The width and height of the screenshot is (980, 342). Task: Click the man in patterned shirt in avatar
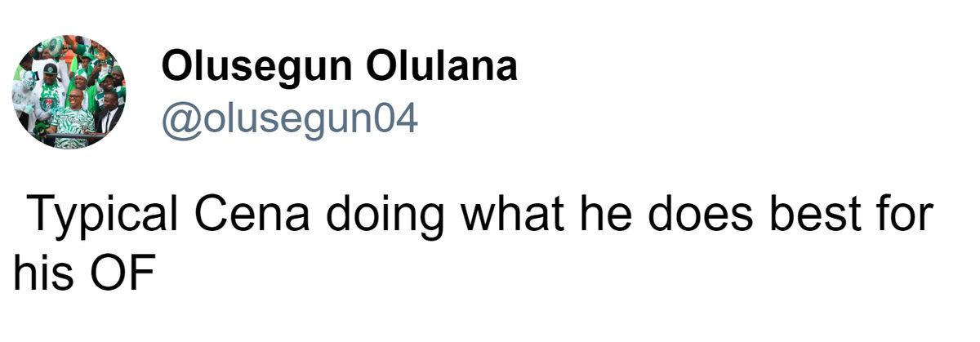point(73,118)
